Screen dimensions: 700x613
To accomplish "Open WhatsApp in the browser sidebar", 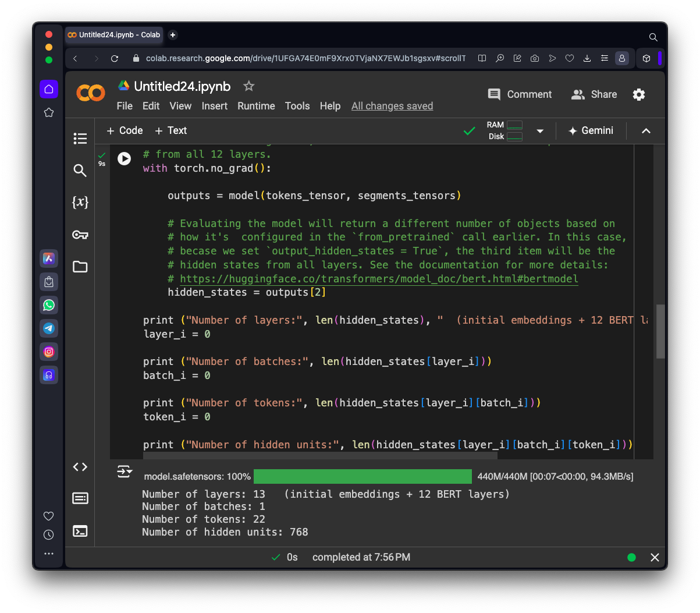I will 49,305.
